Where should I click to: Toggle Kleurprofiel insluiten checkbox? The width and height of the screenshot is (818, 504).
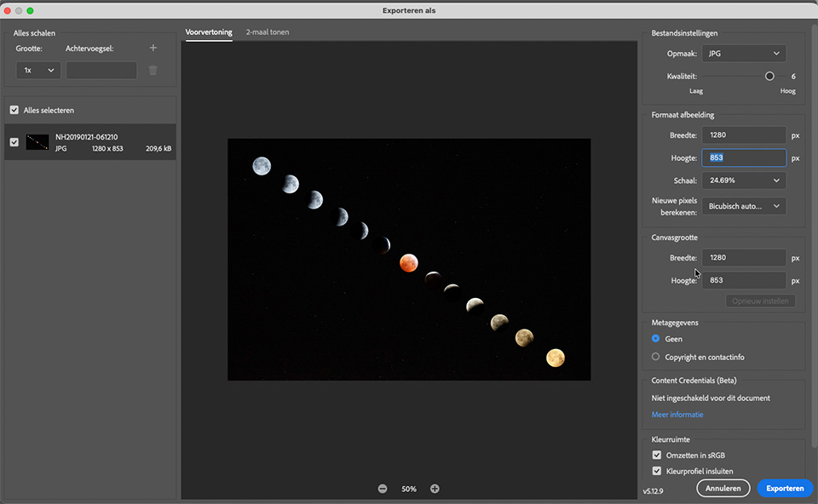point(656,471)
